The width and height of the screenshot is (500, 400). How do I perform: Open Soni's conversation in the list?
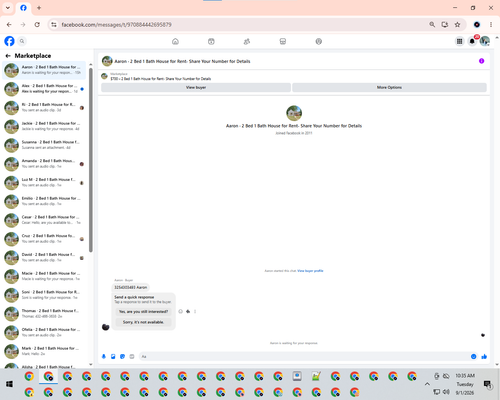coord(44,295)
